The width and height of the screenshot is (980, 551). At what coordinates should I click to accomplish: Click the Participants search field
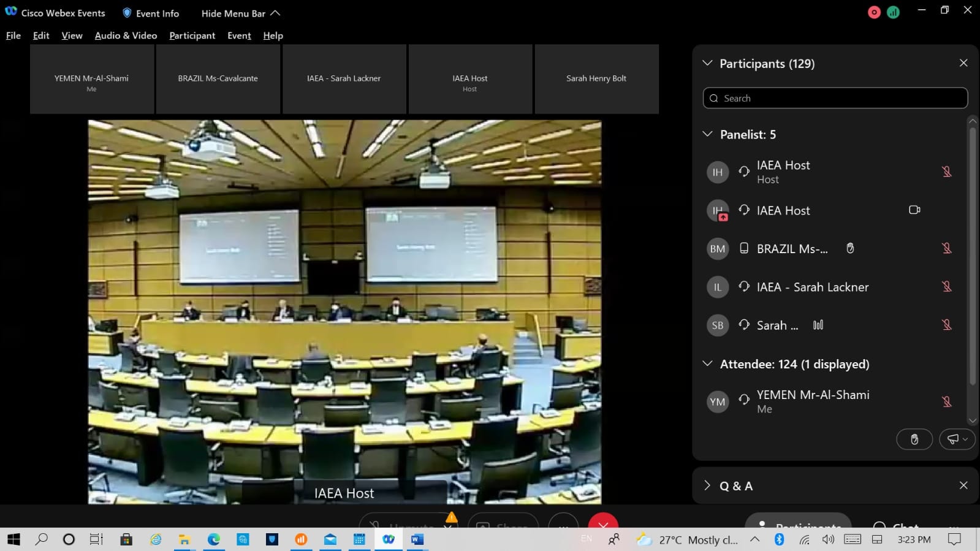point(835,98)
